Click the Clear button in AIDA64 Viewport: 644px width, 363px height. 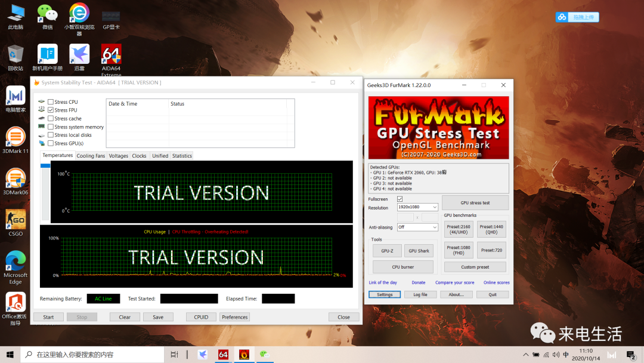click(x=125, y=317)
